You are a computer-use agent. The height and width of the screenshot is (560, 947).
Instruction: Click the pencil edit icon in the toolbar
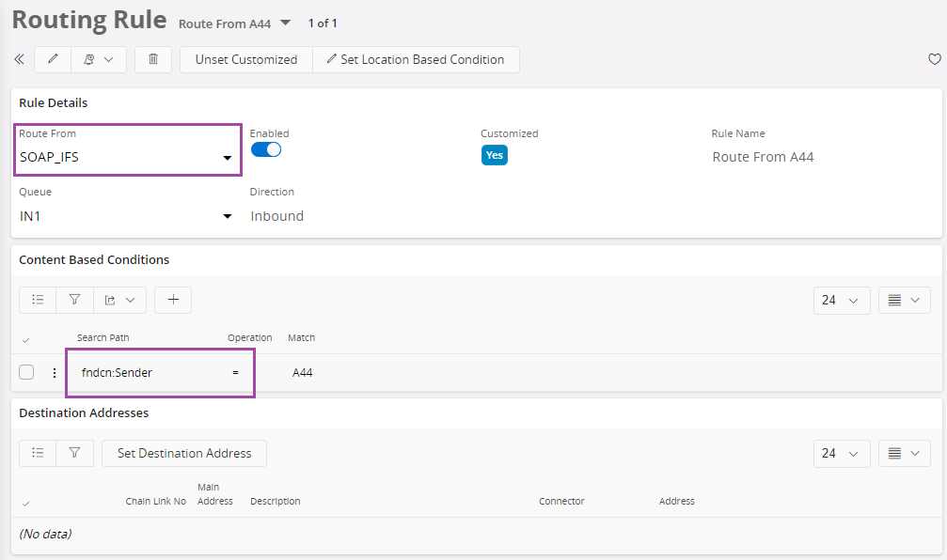(53, 59)
